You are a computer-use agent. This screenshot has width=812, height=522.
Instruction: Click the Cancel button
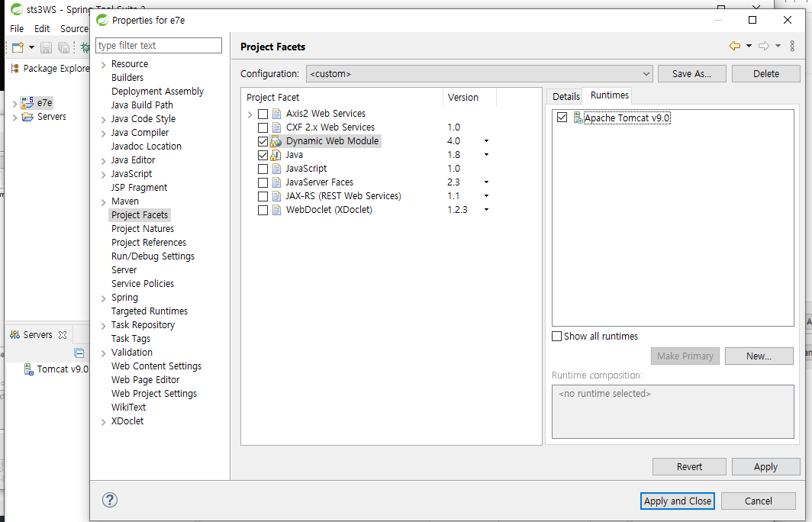click(758, 501)
